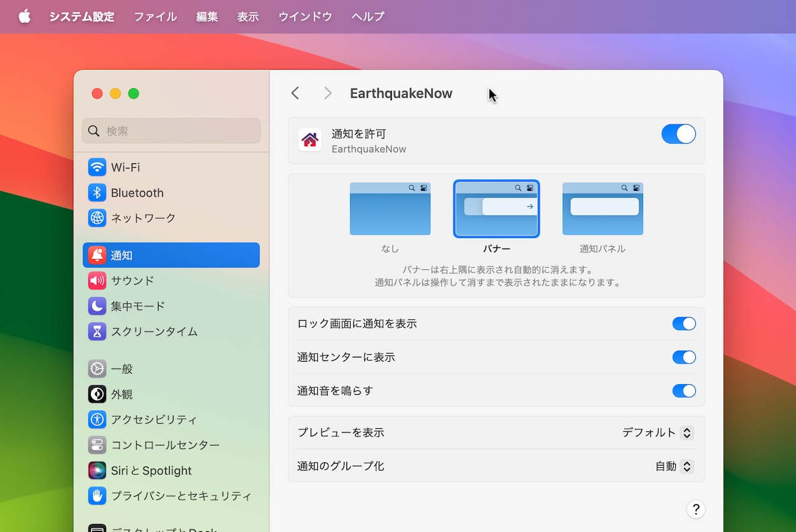The image size is (796, 532).
Task: Open the プレビューを表示 デフォルト dropdown
Action: click(x=658, y=433)
